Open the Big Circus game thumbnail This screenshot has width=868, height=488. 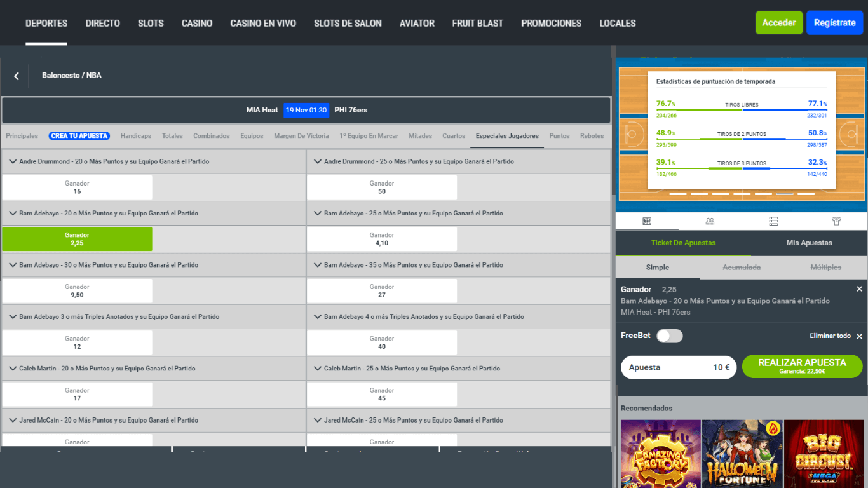824,454
